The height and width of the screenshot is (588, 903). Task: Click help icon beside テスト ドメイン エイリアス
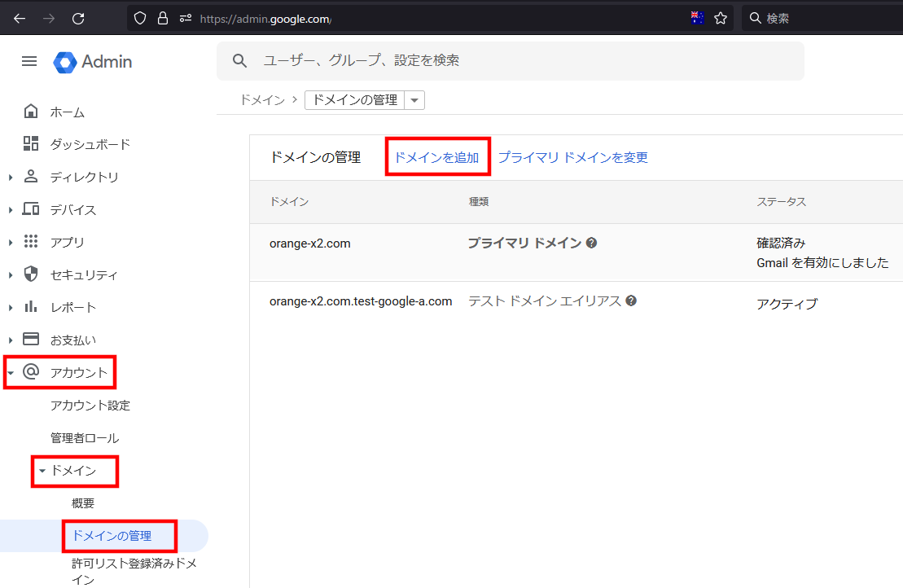click(631, 301)
